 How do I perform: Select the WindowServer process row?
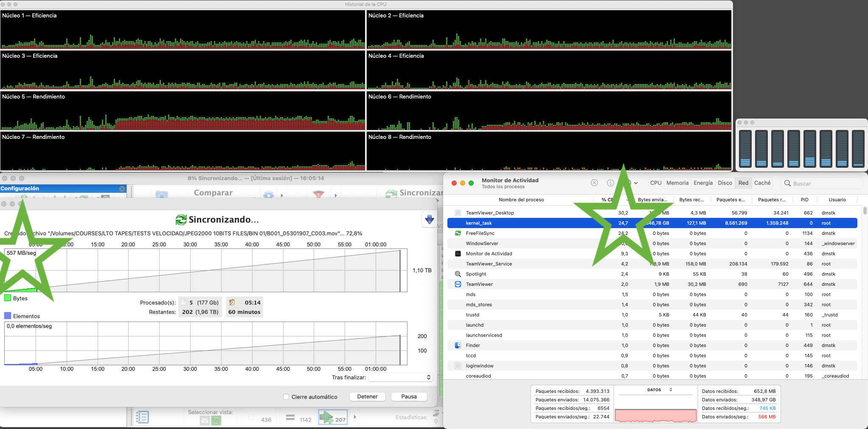coord(652,243)
